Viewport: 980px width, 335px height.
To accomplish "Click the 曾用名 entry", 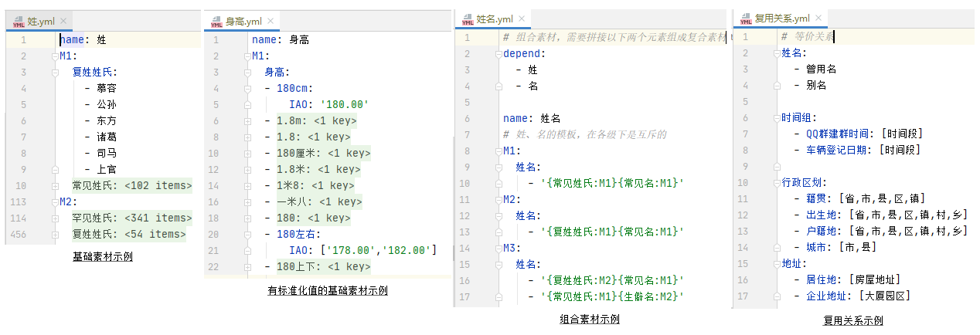I will (821, 69).
